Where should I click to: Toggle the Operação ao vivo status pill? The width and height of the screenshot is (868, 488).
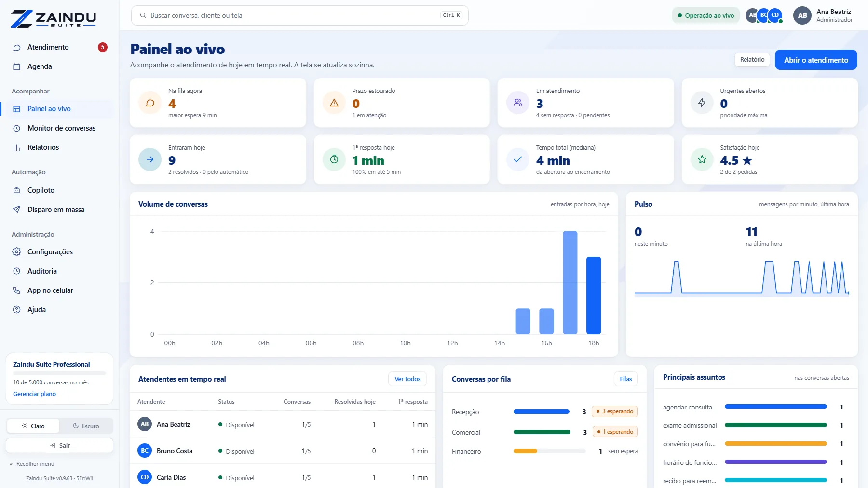click(705, 15)
